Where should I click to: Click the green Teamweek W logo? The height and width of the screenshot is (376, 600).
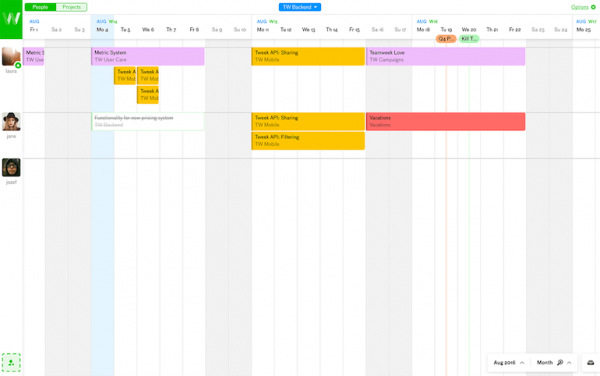click(x=11, y=19)
